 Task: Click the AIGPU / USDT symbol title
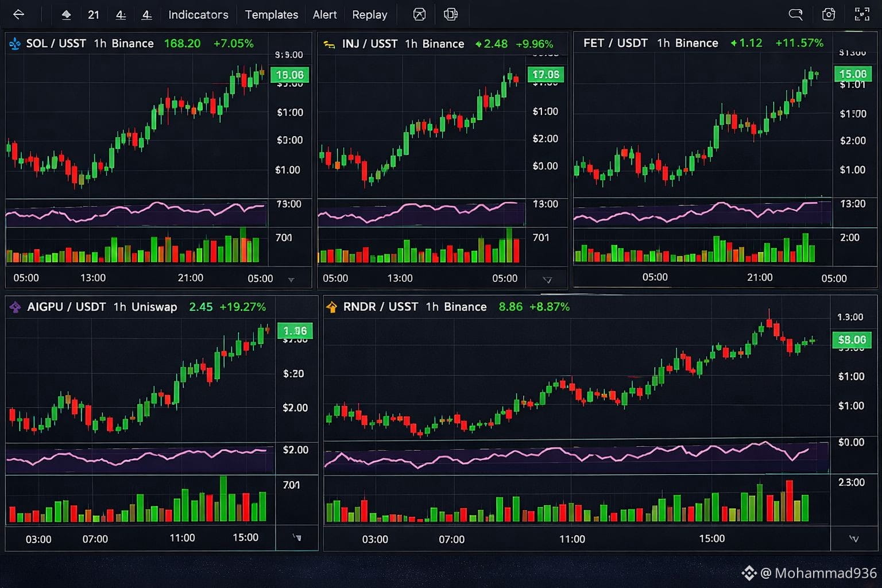(66, 307)
